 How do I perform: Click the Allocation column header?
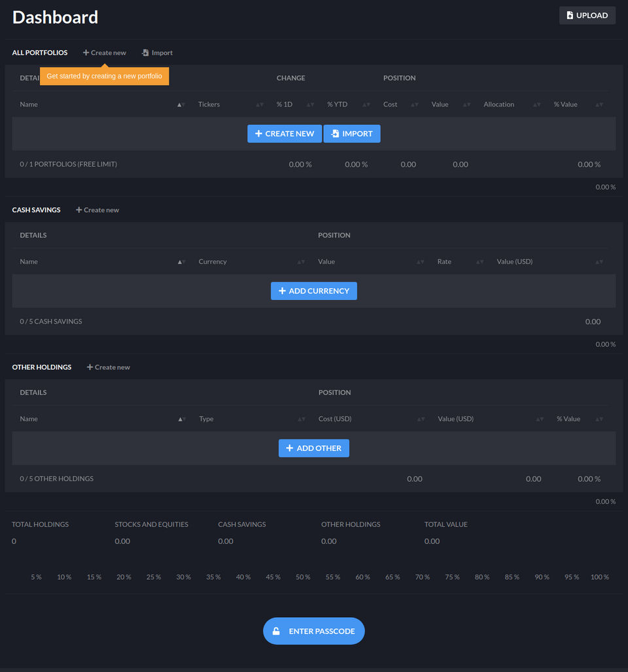499,105
